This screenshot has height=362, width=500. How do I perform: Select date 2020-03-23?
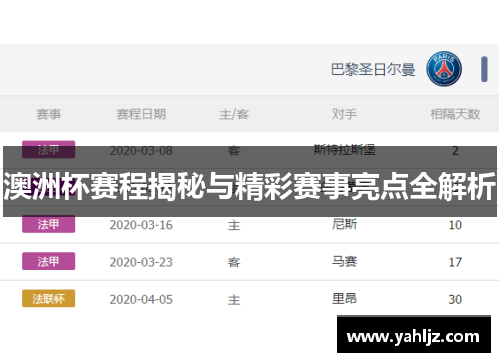pos(141,262)
